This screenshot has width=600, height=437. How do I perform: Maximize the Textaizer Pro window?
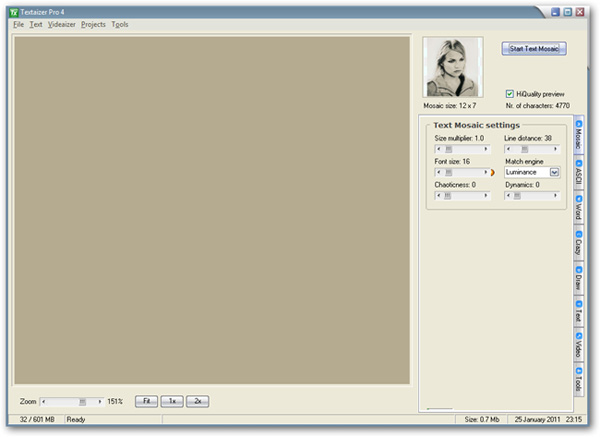tap(567, 12)
